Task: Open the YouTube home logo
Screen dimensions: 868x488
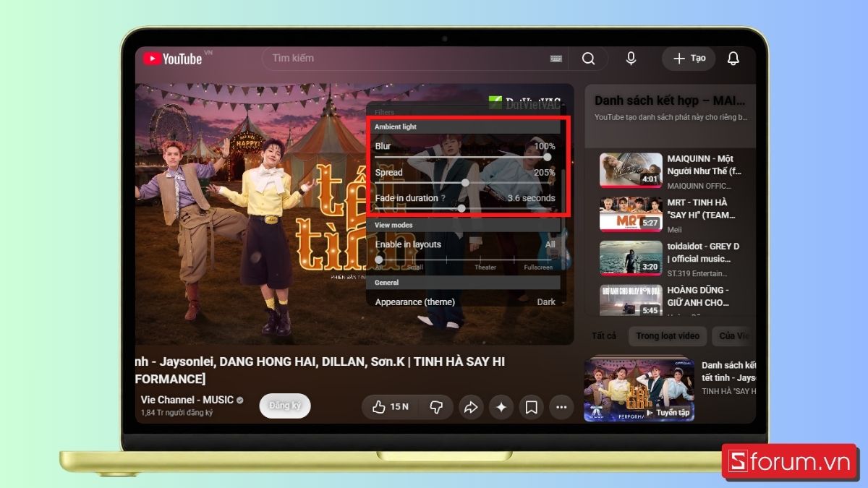Action: [x=172, y=59]
